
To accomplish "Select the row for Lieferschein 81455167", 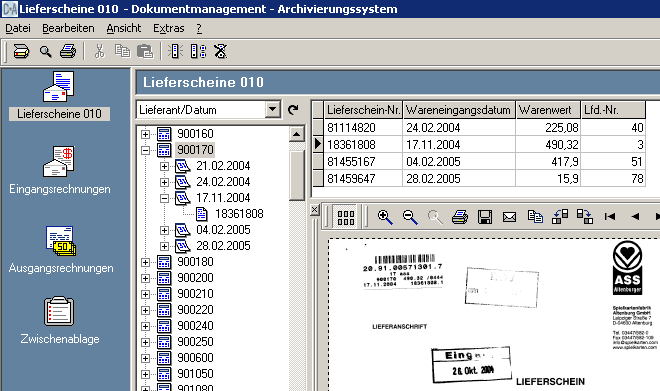I will (x=479, y=162).
